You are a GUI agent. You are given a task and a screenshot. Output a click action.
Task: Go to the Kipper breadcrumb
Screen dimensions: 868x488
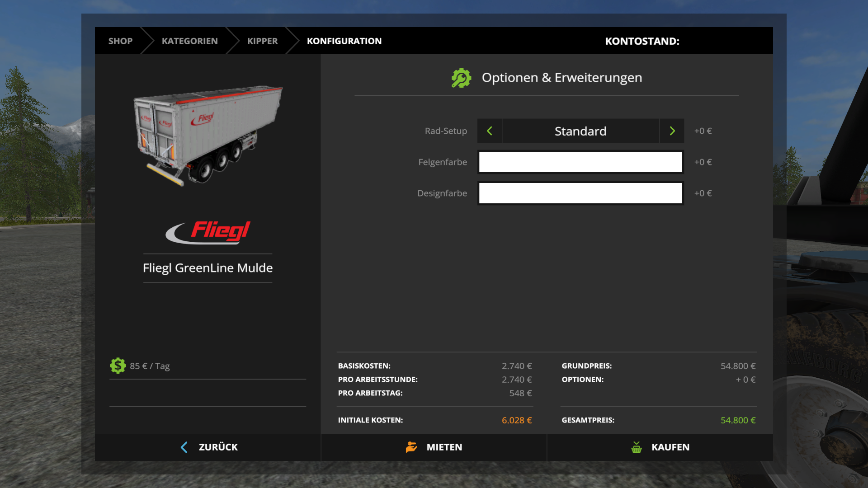coord(263,41)
